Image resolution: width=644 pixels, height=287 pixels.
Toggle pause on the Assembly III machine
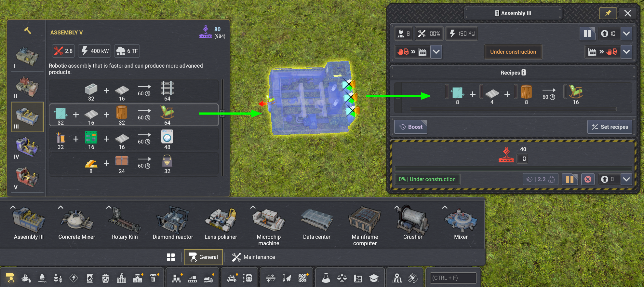click(587, 34)
